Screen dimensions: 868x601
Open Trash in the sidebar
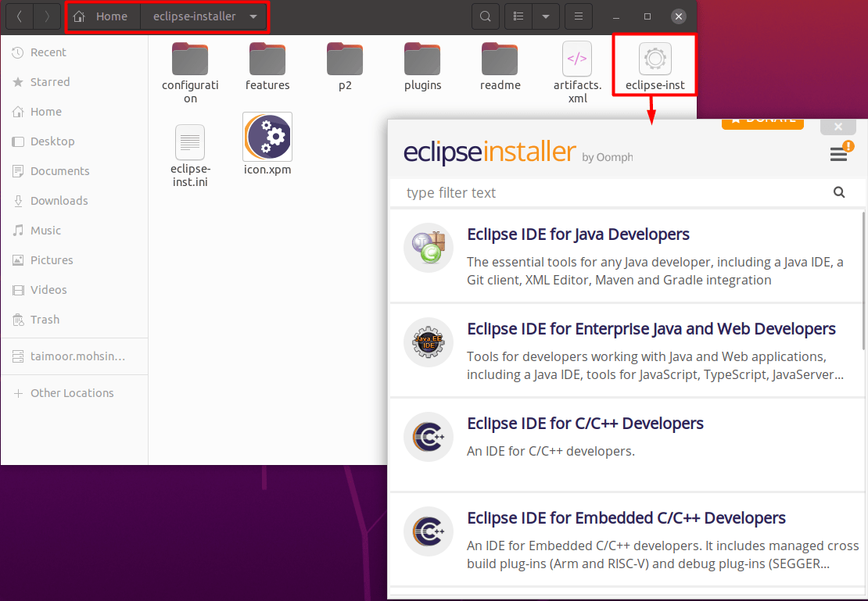[74, 320]
